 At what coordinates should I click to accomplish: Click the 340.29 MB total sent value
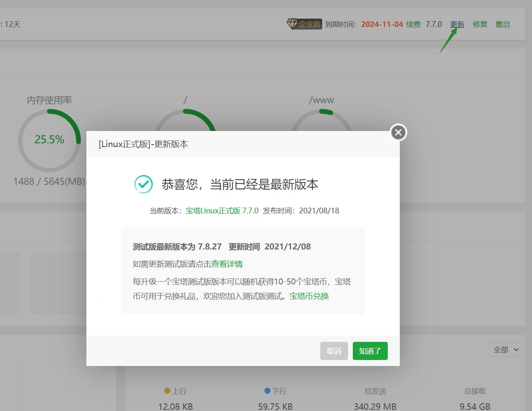click(x=375, y=407)
